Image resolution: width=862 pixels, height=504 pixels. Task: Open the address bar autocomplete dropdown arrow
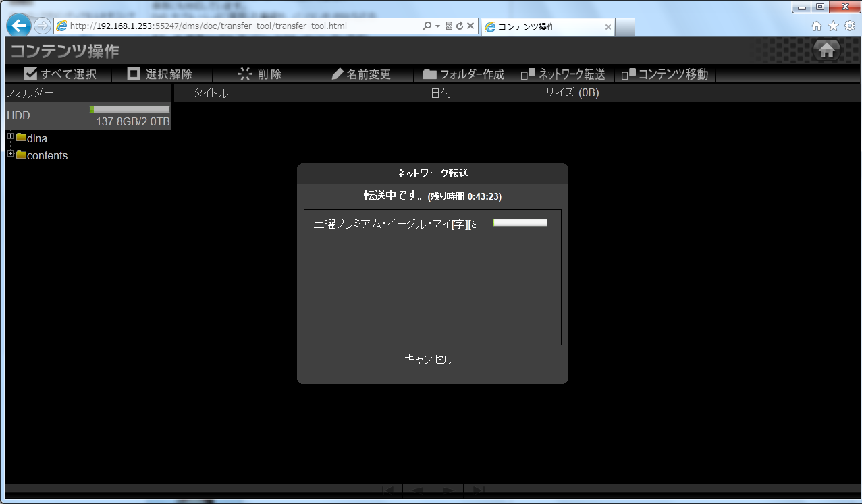437,26
